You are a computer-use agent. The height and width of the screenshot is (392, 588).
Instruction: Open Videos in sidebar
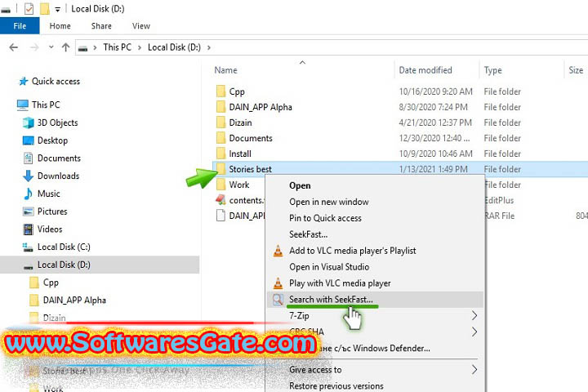50,229
